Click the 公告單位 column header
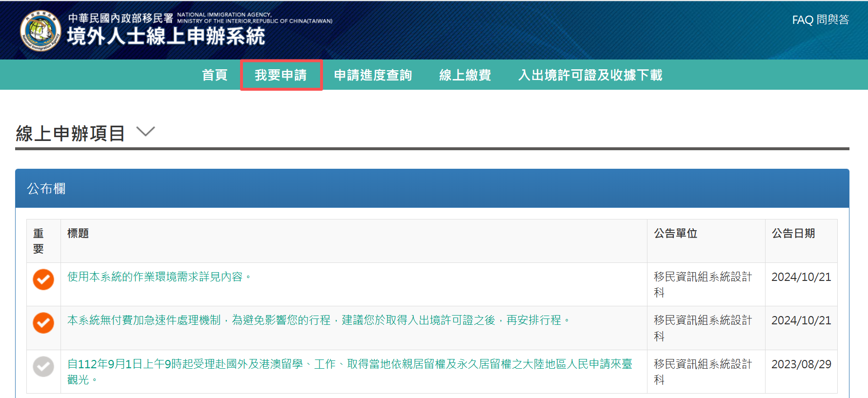This screenshot has height=398, width=868. 675,234
